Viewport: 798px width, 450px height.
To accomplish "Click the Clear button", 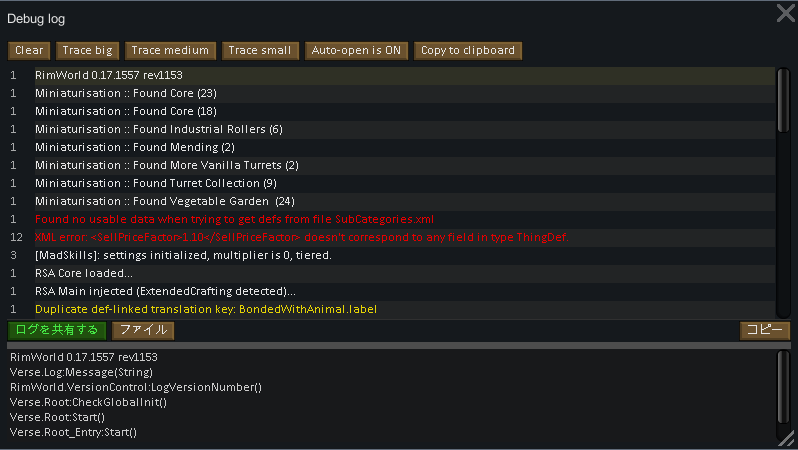I will point(29,50).
